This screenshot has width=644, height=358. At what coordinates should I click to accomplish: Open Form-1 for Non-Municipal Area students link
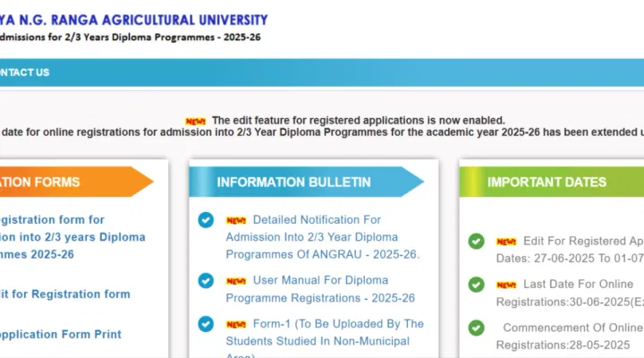coord(325,337)
